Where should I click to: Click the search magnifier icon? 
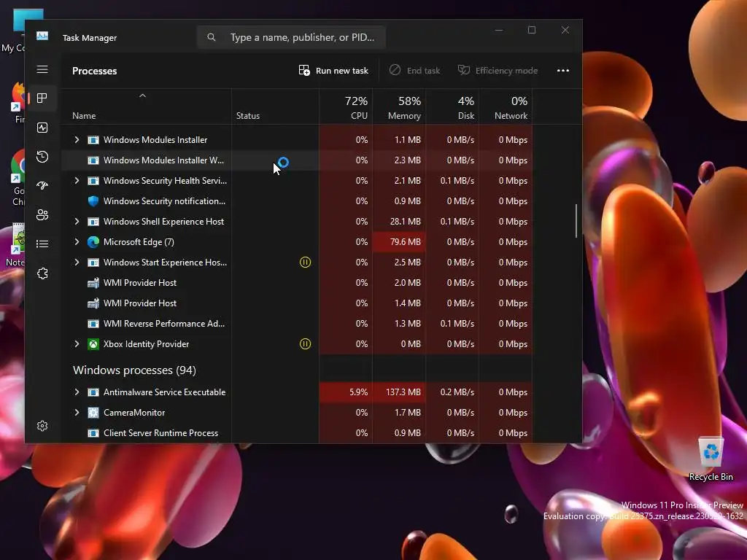(212, 37)
